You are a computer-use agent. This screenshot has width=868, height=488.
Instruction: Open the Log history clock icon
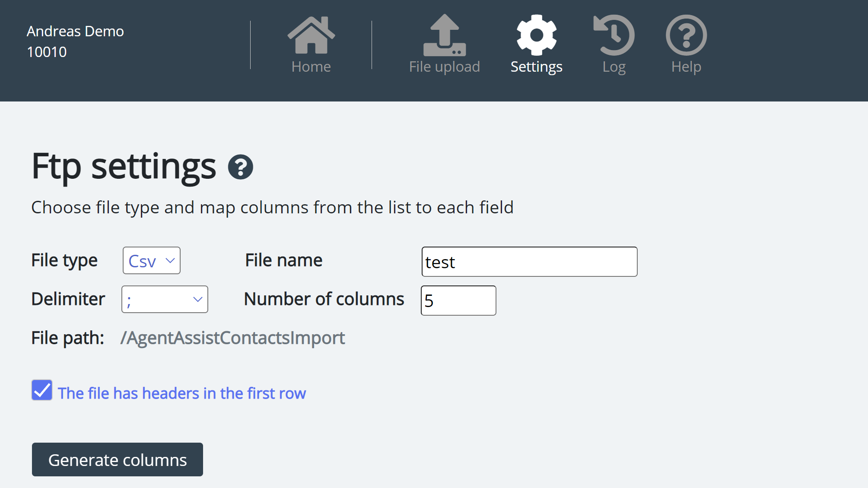[x=614, y=35]
